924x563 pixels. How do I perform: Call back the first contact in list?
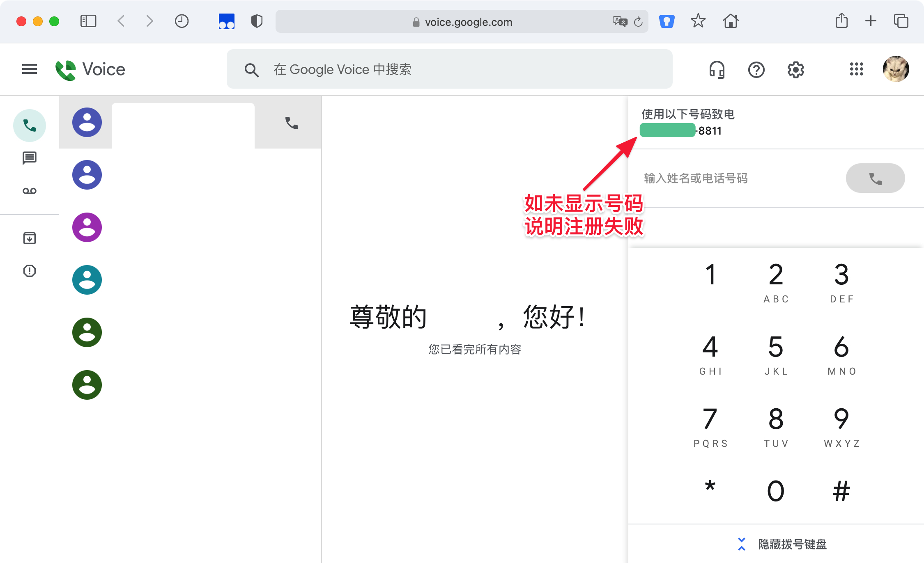pos(292,123)
